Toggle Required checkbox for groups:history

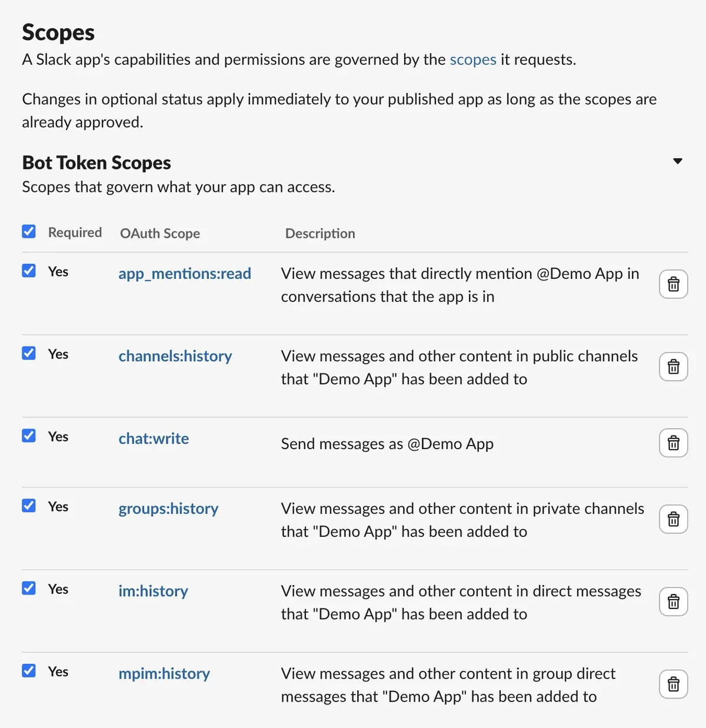coord(29,505)
